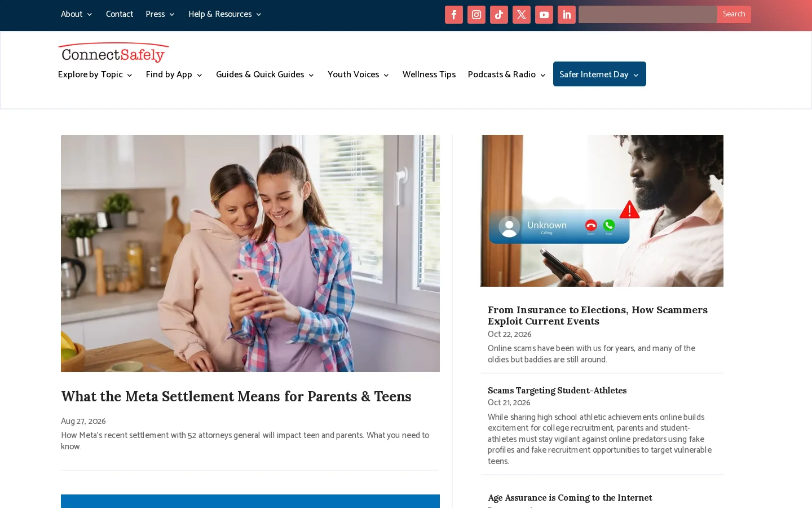Open Meta Settlement article headline
812x508 pixels.
point(236,396)
